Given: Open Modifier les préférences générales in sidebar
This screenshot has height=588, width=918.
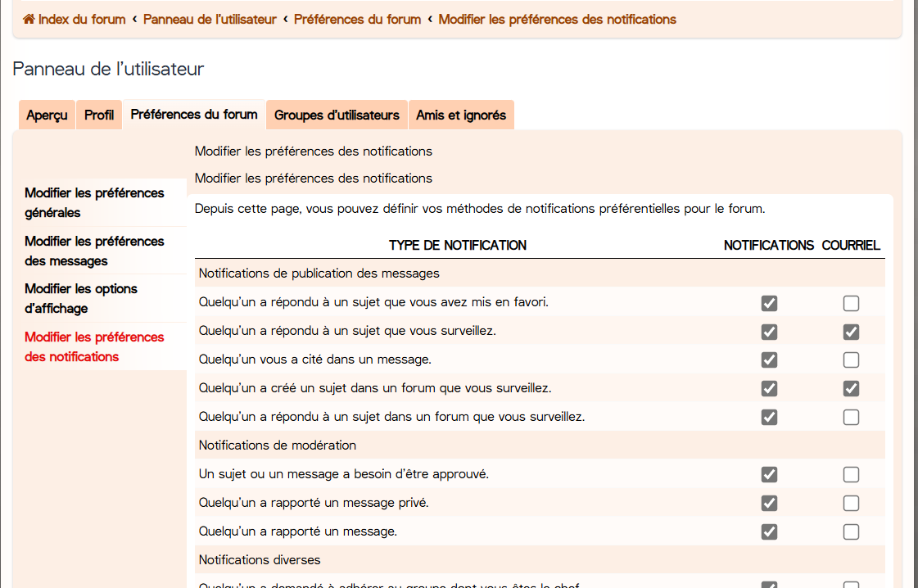Looking at the screenshot, I should pos(94,203).
